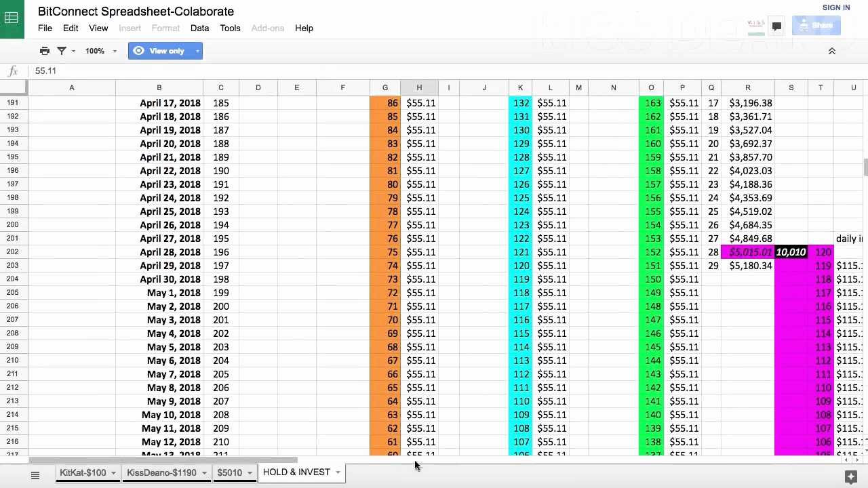This screenshot has height=488, width=868.
Task: Click cell 28 in column Q
Action: [711, 252]
